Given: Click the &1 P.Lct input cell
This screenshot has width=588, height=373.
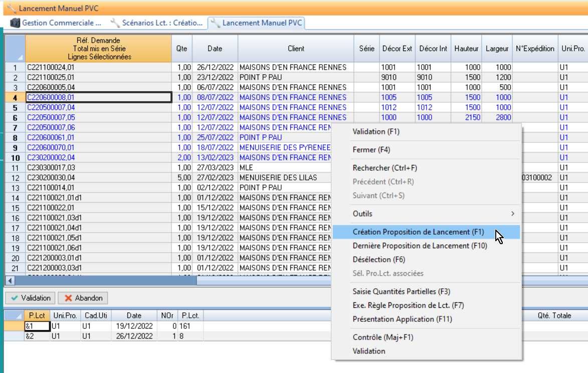Looking at the screenshot, I should point(37,326).
